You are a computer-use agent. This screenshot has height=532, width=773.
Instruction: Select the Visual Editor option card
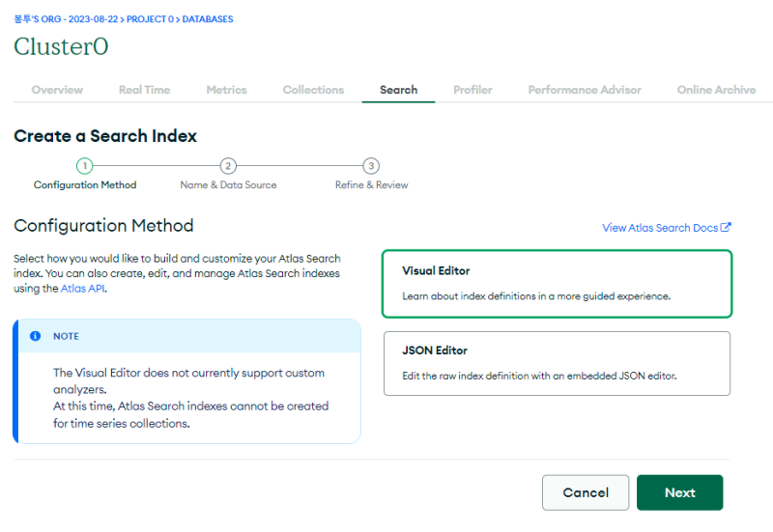point(557,283)
